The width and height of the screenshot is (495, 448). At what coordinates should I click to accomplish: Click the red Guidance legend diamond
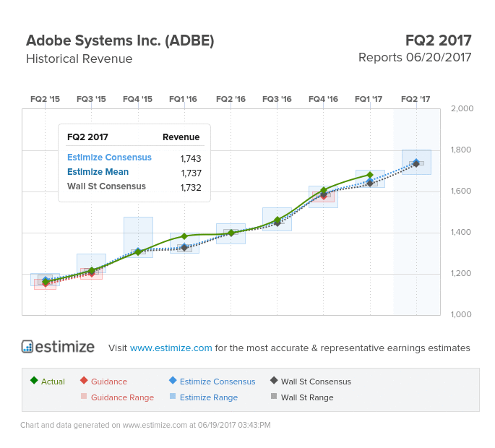pos(84,380)
